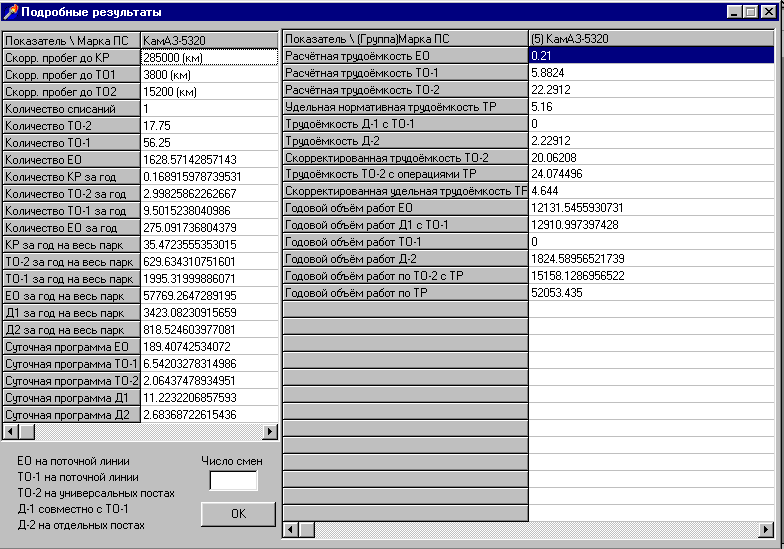Select the cell with value 1824.58956521739
The height and width of the screenshot is (549, 784).
point(652,259)
